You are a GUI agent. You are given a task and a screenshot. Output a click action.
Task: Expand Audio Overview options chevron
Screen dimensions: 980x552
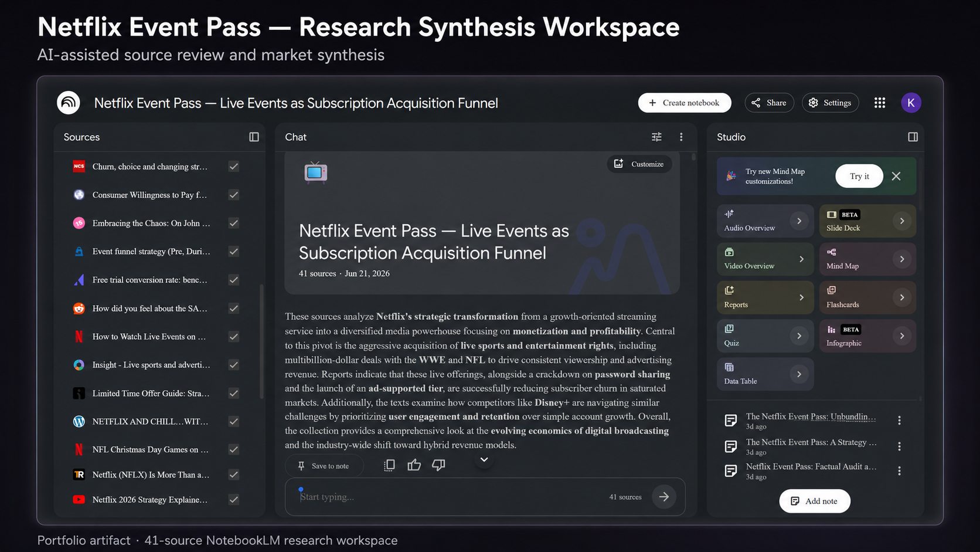click(x=799, y=221)
